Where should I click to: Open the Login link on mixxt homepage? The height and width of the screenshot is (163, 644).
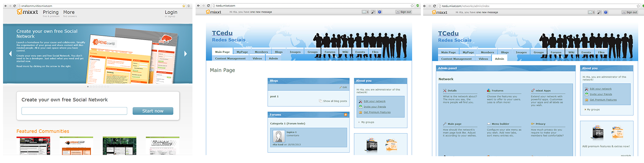(171, 12)
